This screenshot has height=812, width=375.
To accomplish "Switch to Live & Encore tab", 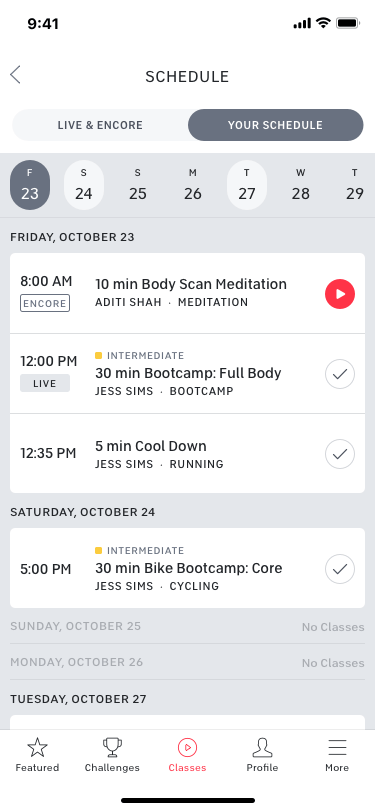I will 100,125.
